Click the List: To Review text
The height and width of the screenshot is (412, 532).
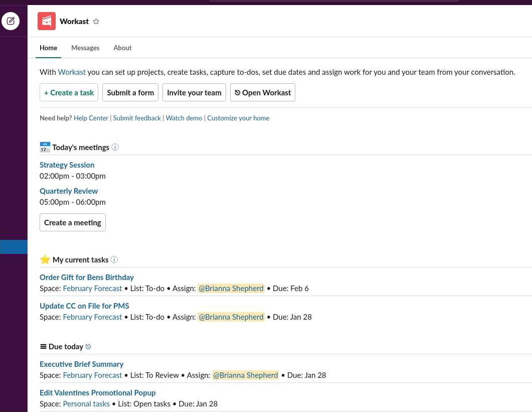pyautogui.click(x=154, y=376)
